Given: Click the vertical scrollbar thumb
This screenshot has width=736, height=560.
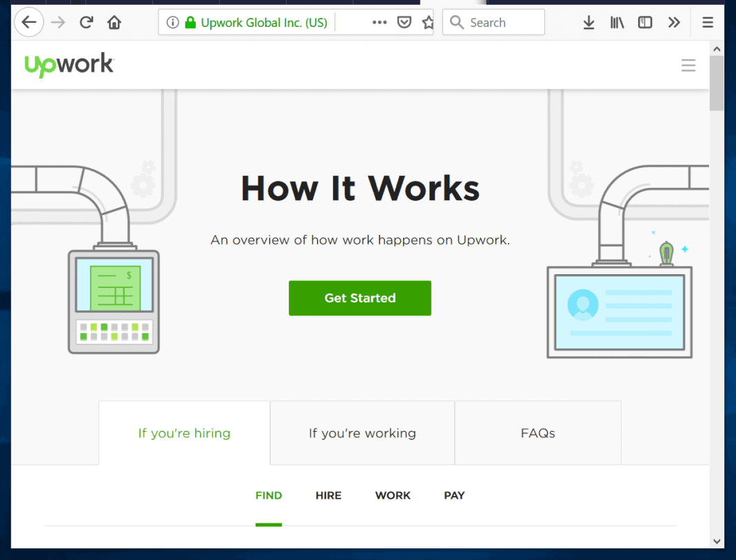Looking at the screenshot, I should point(716,83).
